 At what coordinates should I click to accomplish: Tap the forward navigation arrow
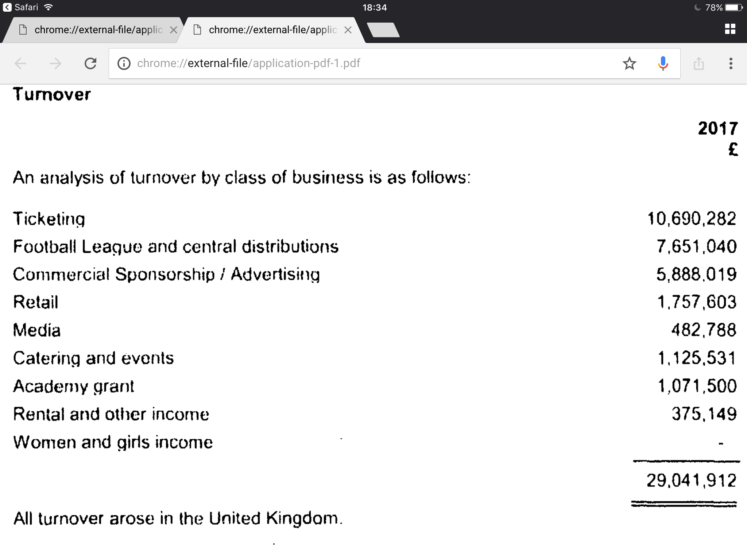point(55,63)
